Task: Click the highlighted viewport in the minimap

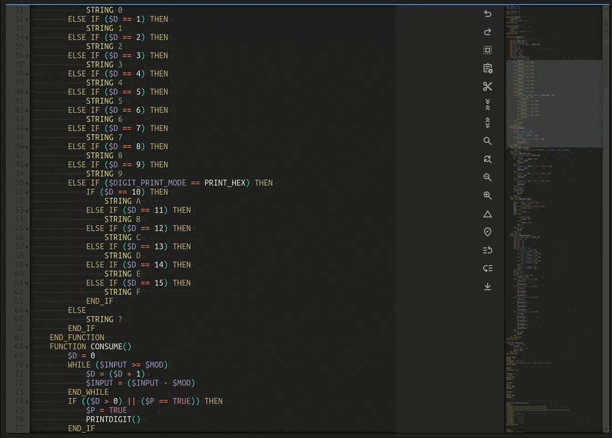Action: point(554,104)
